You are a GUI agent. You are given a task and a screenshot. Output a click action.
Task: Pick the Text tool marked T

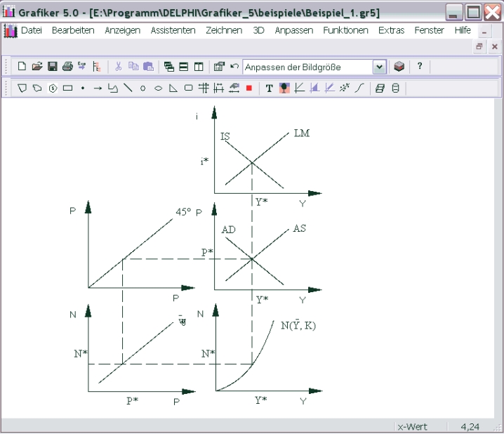(269, 88)
